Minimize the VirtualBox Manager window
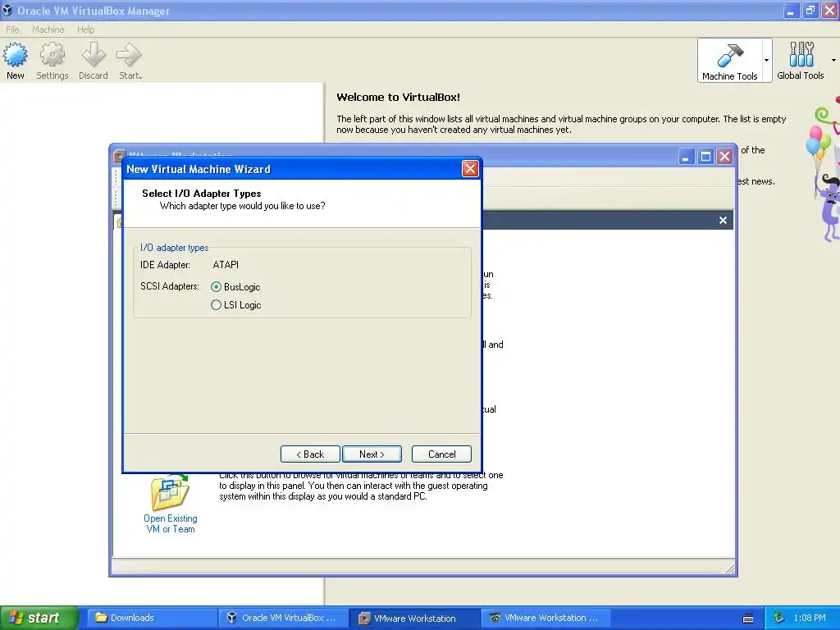 (x=791, y=10)
